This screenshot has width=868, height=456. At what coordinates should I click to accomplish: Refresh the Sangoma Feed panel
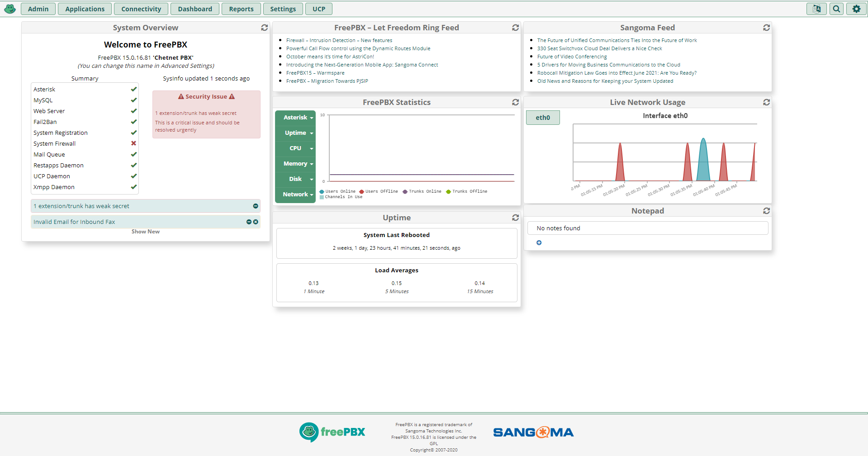pyautogui.click(x=766, y=28)
